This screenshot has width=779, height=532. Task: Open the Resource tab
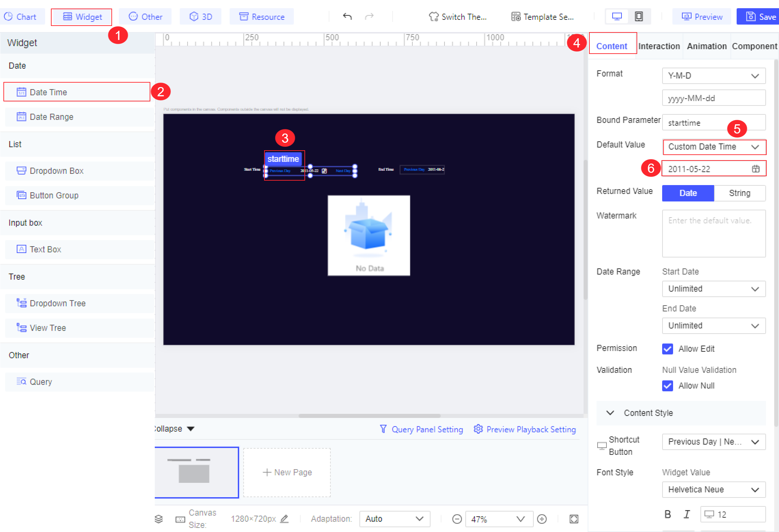262,16
